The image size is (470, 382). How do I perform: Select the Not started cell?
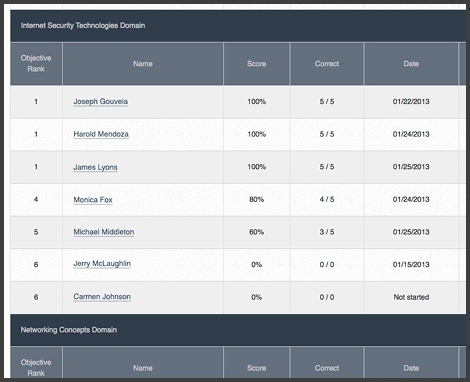pos(411,297)
